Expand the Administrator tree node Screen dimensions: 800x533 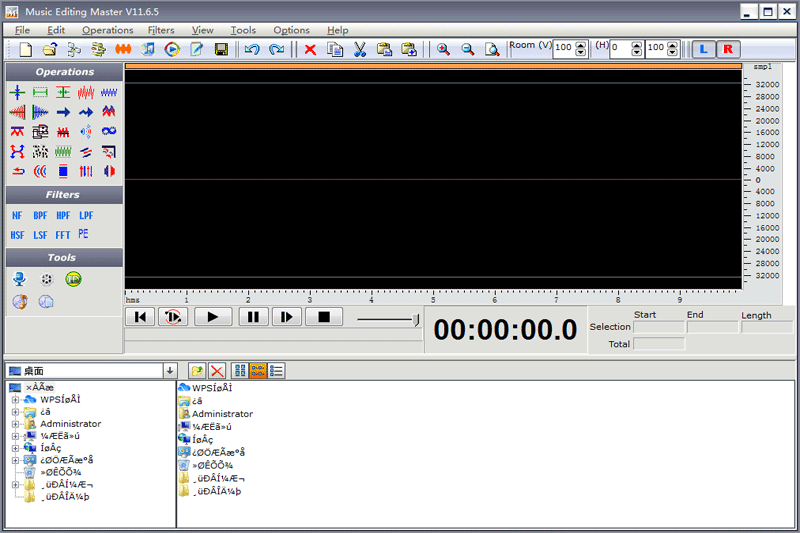point(15,424)
